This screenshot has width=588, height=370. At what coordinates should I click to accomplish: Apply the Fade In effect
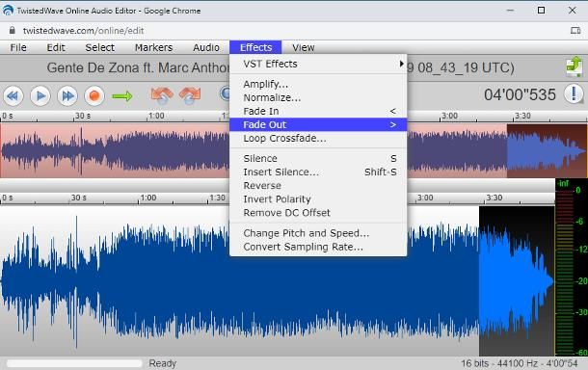click(x=318, y=111)
